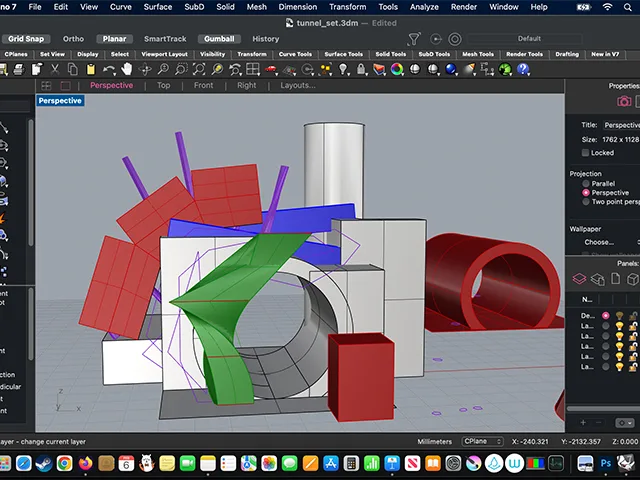
Task: Switch to the Top viewport tab
Action: point(163,85)
